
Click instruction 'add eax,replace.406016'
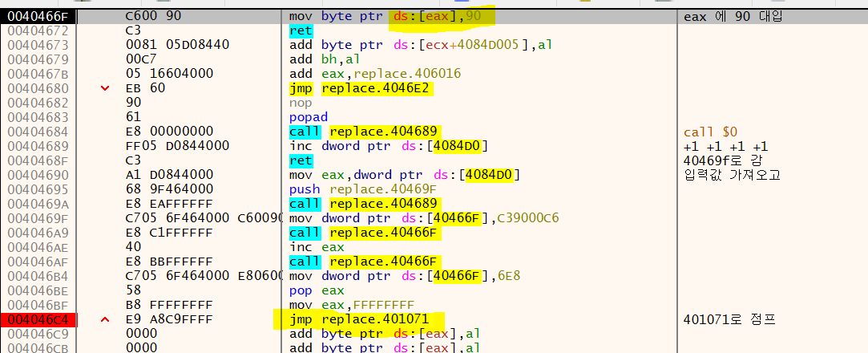click(x=375, y=74)
